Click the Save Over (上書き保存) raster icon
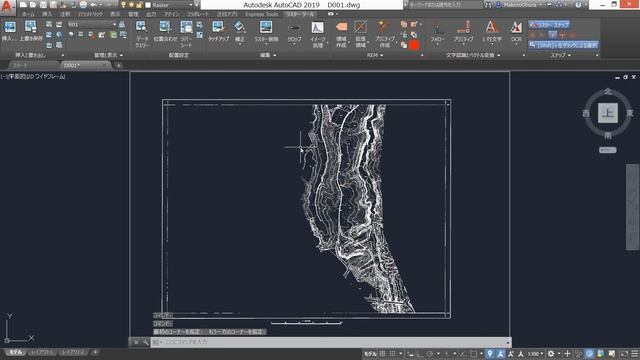 [x=31, y=31]
